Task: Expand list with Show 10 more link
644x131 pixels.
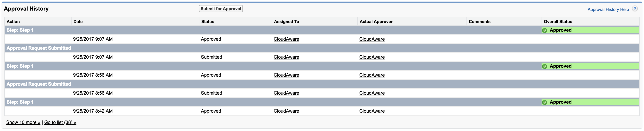Action: [23, 122]
